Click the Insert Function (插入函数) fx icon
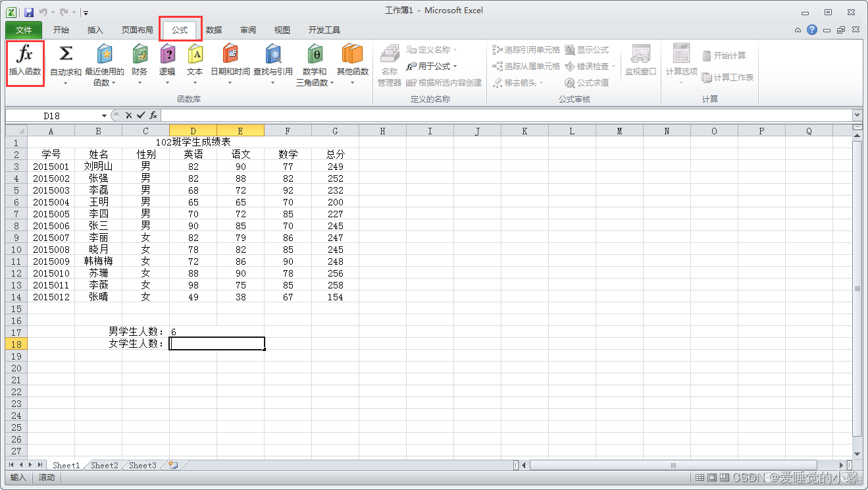The width and height of the screenshot is (868, 490). 25,54
